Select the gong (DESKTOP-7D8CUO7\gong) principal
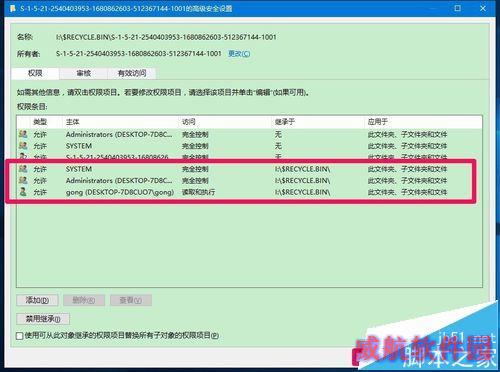500x372 pixels. point(120,192)
